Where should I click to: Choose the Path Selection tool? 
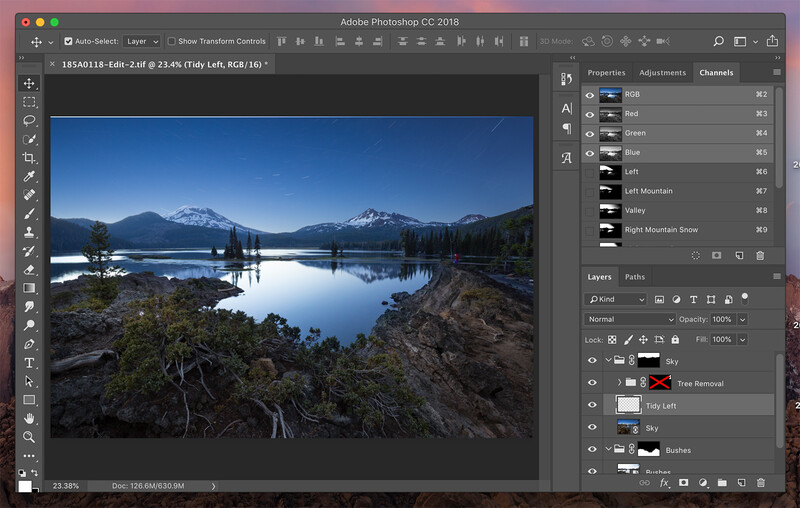[x=29, y=381]
